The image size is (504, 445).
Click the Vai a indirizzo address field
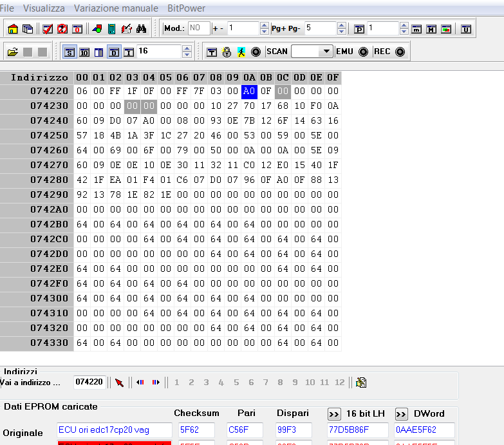89,382
